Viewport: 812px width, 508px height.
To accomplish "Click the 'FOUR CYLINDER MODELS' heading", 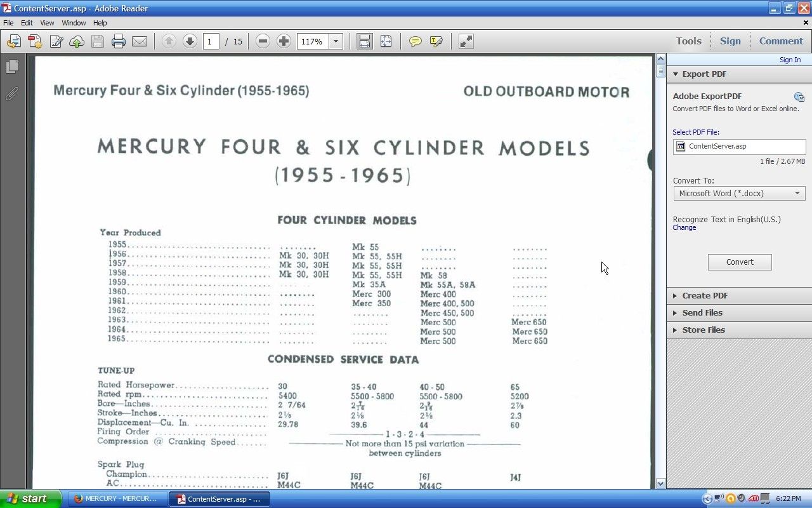I will pyautogui.click(x=347, y=220).
